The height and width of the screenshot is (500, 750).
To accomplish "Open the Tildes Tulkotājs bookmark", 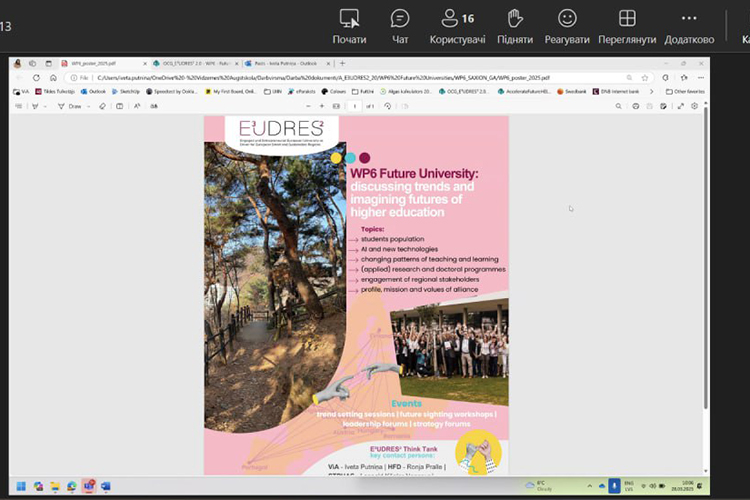I will tap(55, 91).
